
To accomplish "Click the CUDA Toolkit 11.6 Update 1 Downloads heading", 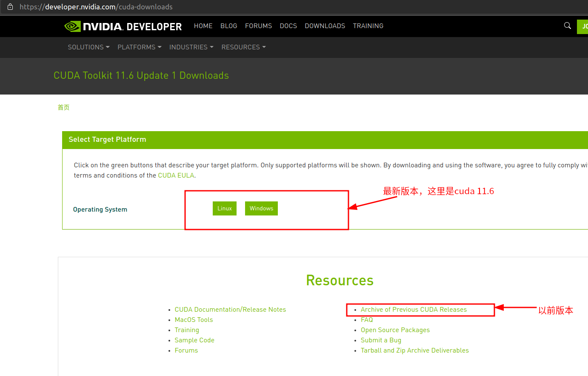I will click(141, 76).
